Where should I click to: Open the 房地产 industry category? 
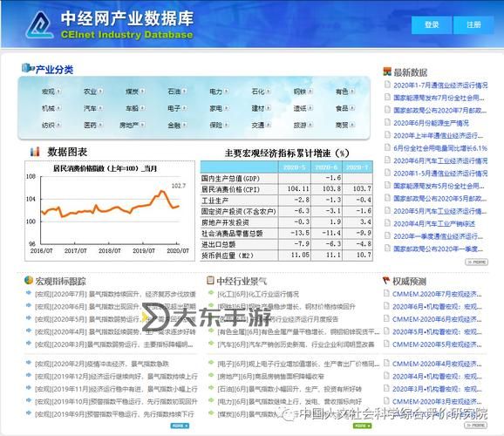129,125
